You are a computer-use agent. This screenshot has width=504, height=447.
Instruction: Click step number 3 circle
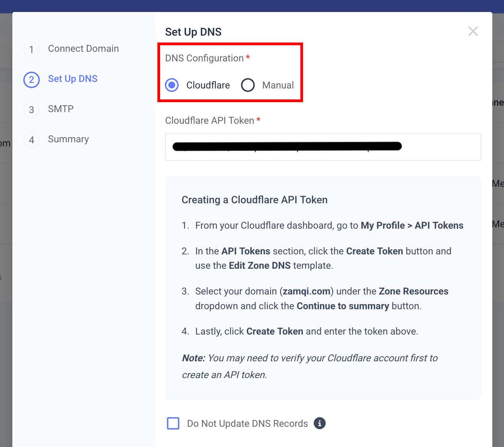coord(32,110)
